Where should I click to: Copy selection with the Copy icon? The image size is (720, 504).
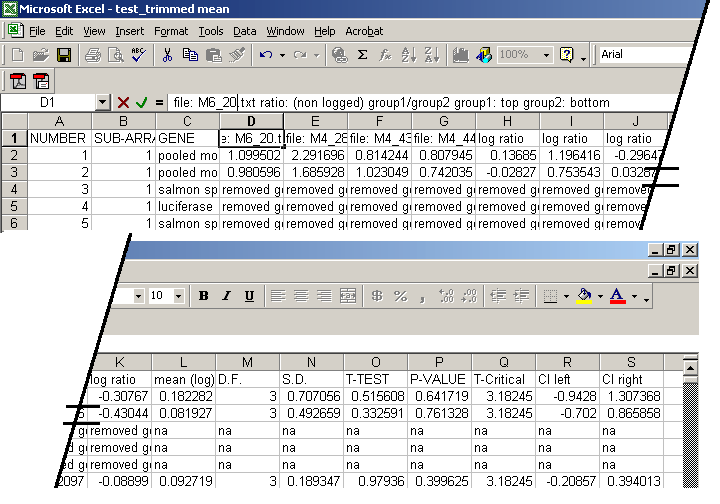pos(190,55)
